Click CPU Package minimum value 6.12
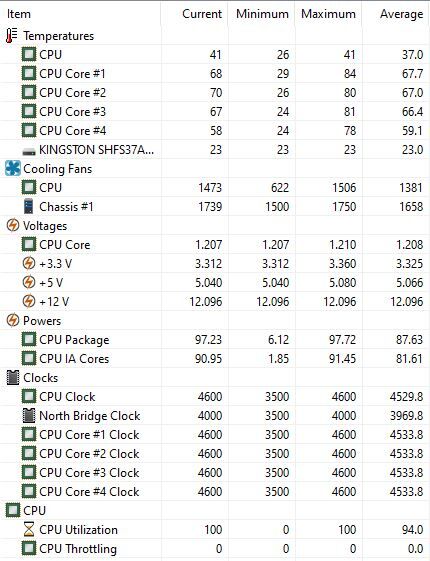The height and width of the screenshot is (561, 430). click(278, 340)
